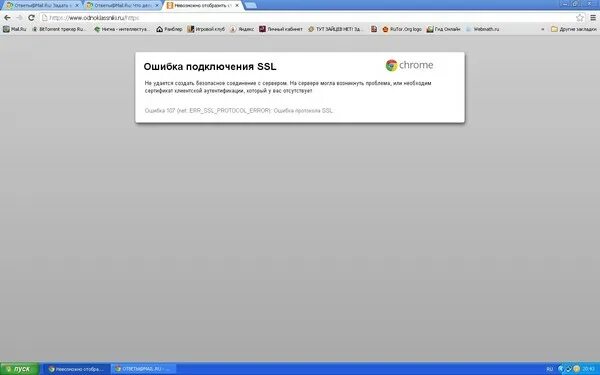Click the RU language indicator in the tray
600x375 pixels.
549,369
